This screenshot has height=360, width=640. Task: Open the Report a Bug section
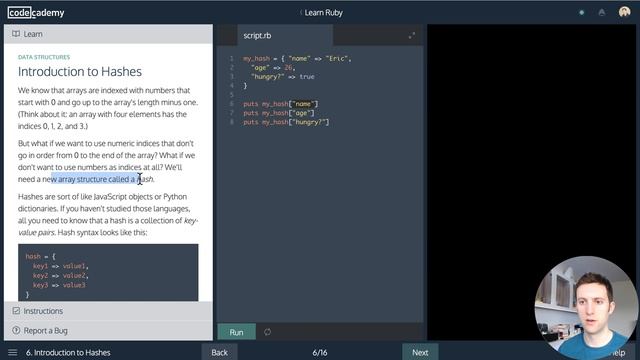pyautogui.click(x=108, y=331)
